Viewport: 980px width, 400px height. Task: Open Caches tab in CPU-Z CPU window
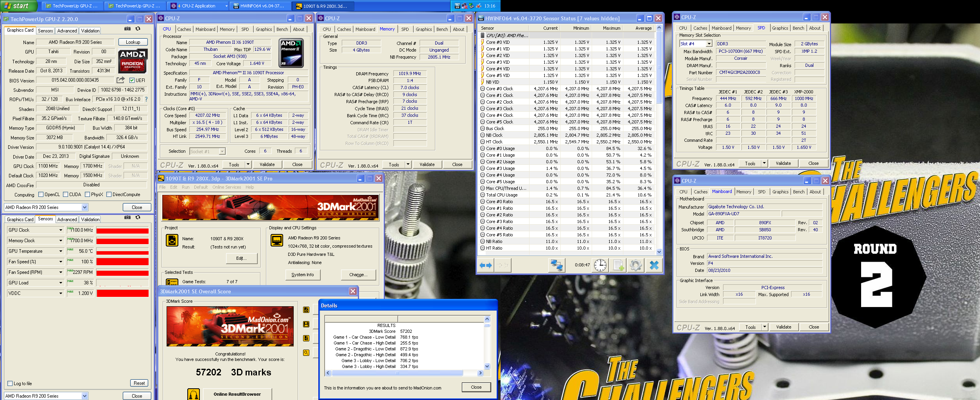184,29
